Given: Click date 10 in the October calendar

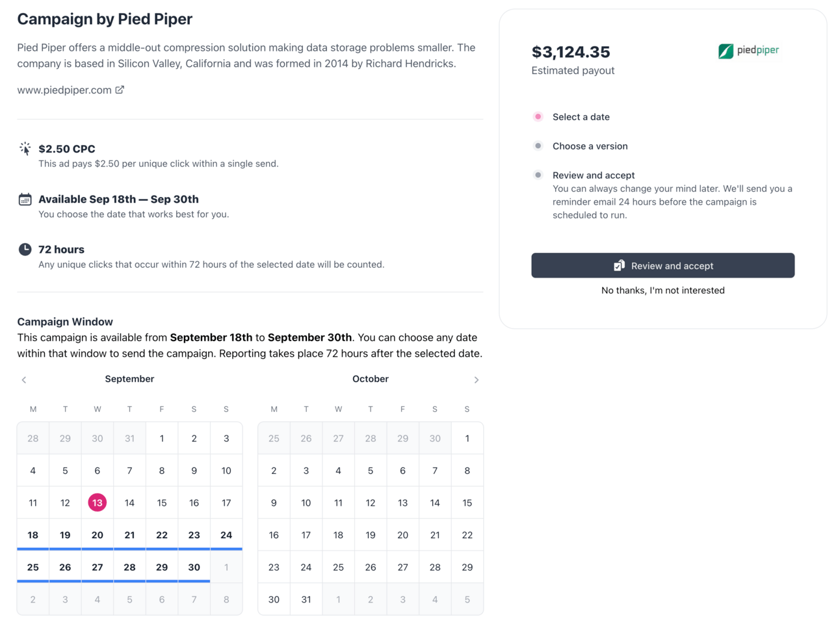Looking at the screenshot, I should [306, 502].
